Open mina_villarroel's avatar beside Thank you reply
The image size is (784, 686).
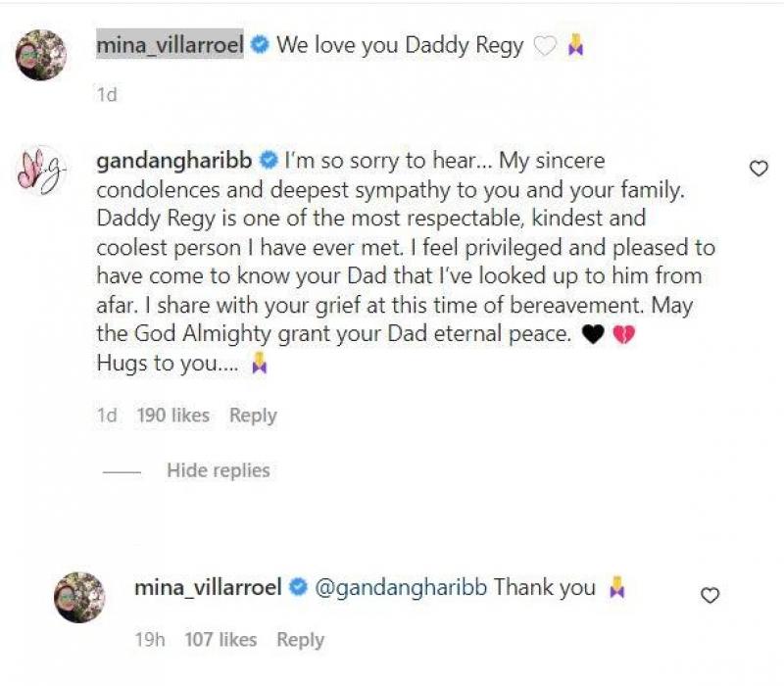tap(80, 597)
